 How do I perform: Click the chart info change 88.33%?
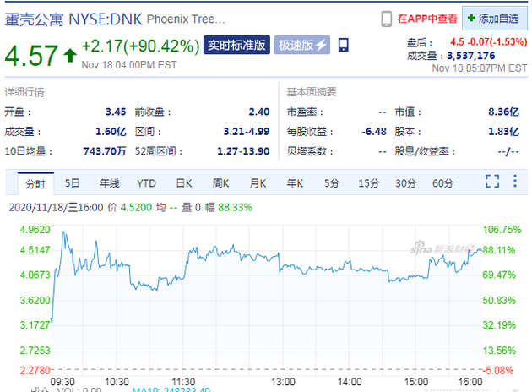pos(235,207)
